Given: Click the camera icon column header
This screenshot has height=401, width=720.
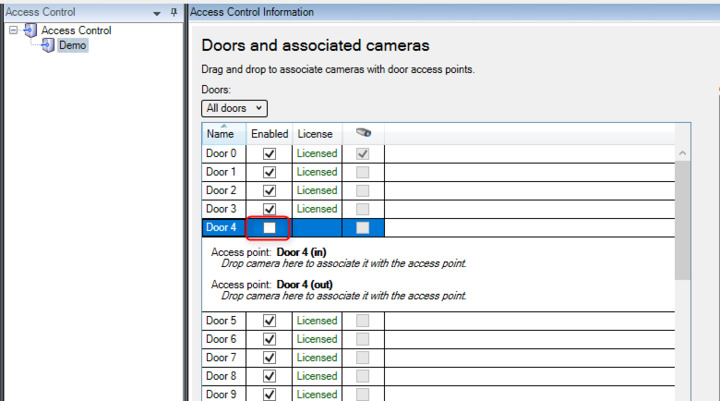Looking at the screenshot, I should coord(364,133).
